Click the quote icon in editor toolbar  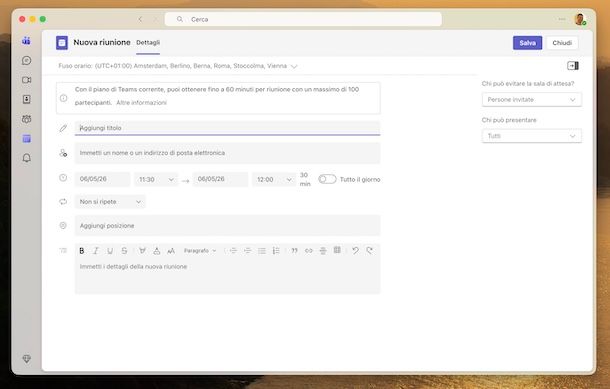pos(294,251)
